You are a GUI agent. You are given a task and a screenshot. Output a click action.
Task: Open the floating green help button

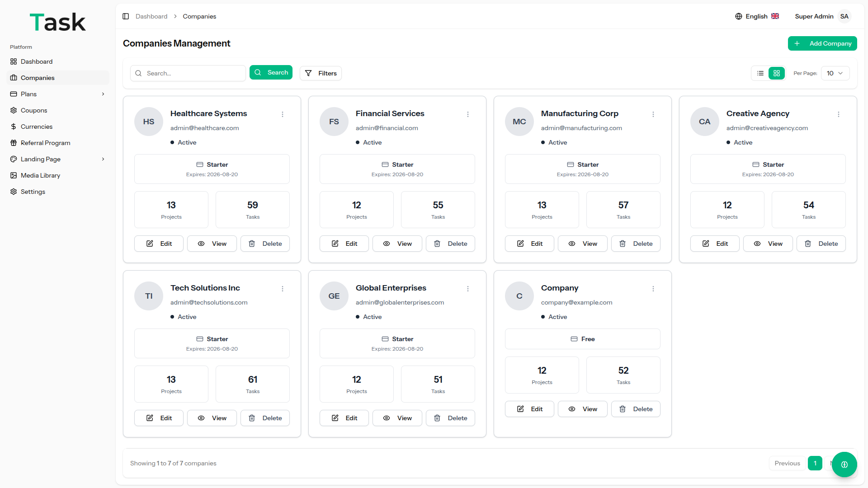844,464
